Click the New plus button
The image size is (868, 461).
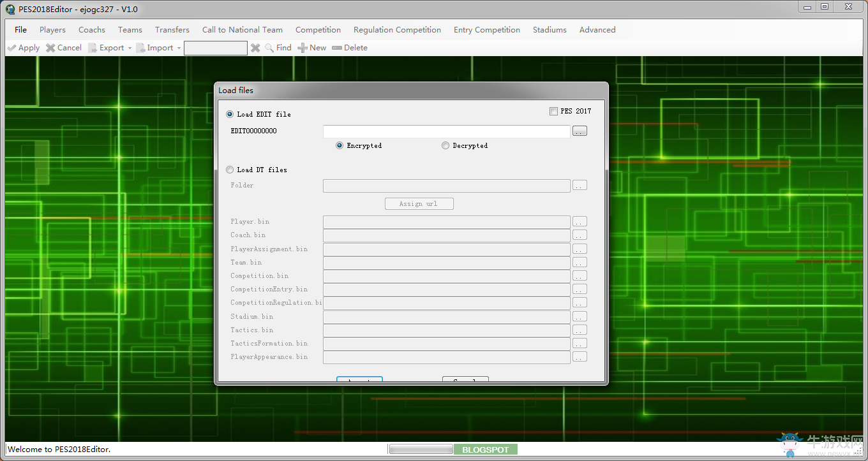click(x=312, y=48)
